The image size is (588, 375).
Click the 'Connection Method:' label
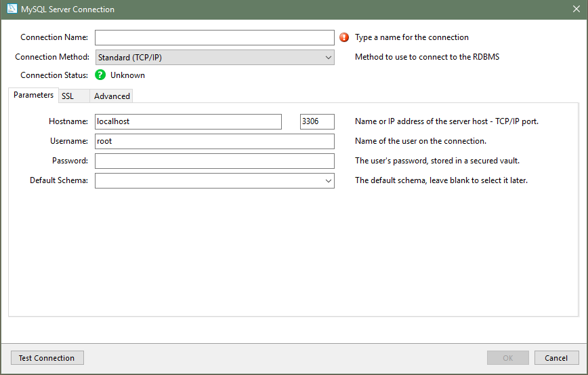52,57
